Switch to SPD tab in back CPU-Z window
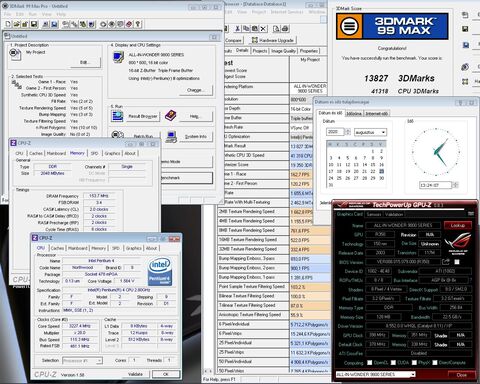Viewport: 480px width, 384px height. point(95,153)
